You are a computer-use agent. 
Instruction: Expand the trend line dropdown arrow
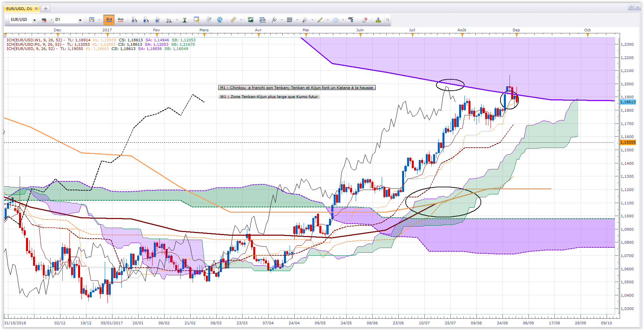tap(328, 20)
